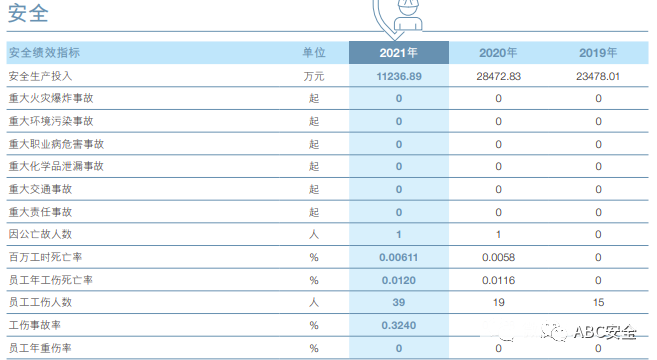Click 2021 value in 员工年重伤率 row
This screenshot has width=657, height=360.
(x=398, y=348)
